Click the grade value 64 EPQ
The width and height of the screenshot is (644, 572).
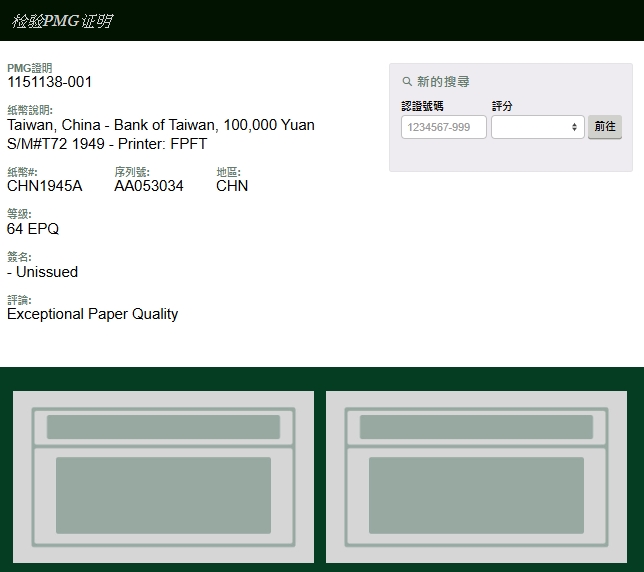33,229
